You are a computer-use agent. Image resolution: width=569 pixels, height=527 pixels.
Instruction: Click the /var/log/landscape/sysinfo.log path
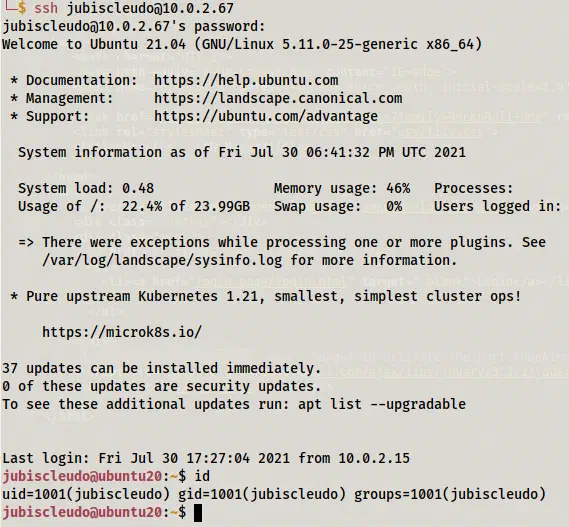[x=162, y=260]
